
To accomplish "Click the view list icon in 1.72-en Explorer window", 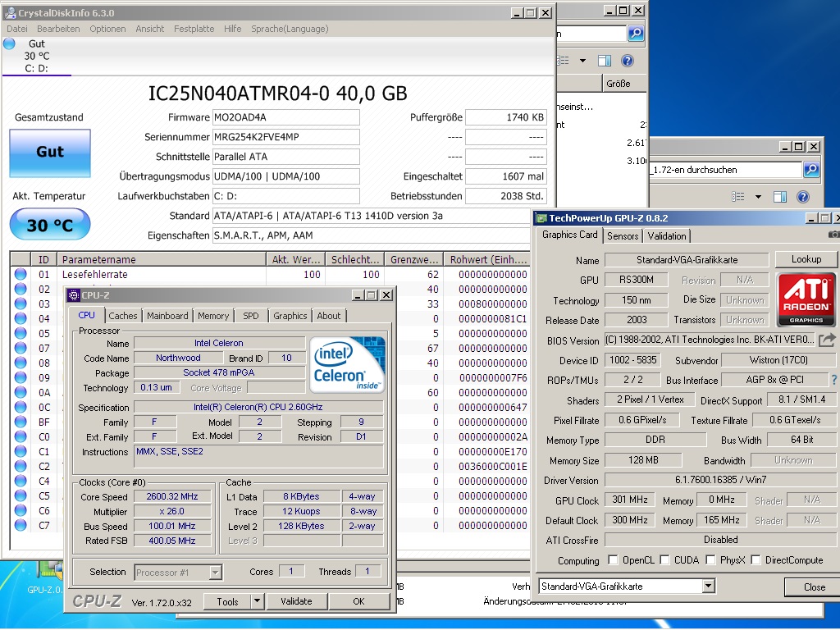I will point(738,197).
